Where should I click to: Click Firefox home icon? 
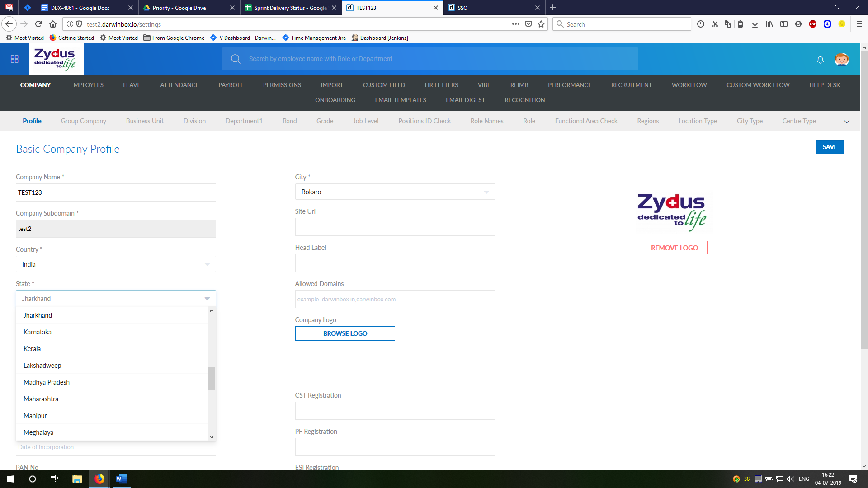click(53, 24)
